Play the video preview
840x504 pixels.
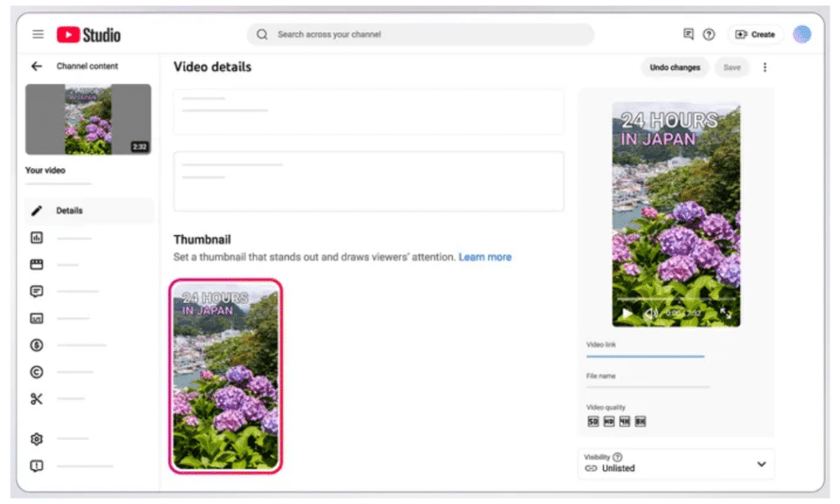[627, 312]
